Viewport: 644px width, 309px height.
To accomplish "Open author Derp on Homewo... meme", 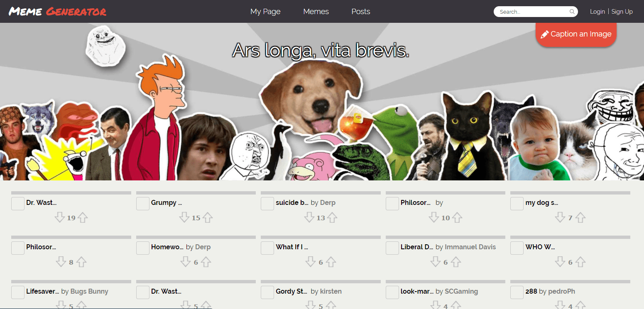I will tap(203, 247).
